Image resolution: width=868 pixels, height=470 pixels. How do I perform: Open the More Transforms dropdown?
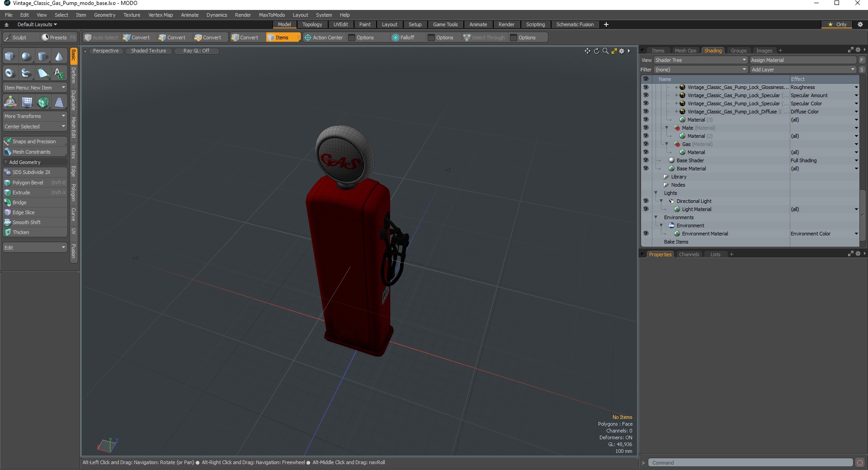(35, 116)
